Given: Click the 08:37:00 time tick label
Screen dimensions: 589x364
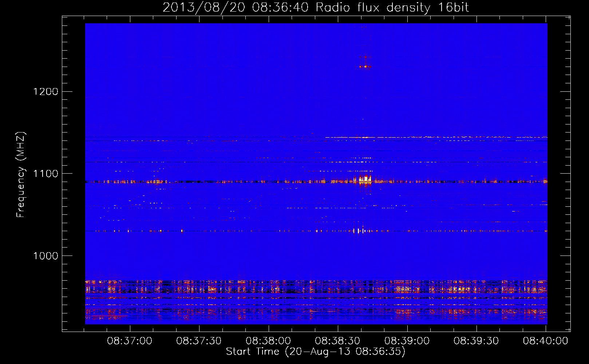Looking at the screenshot, I should [x=130, y=341].
